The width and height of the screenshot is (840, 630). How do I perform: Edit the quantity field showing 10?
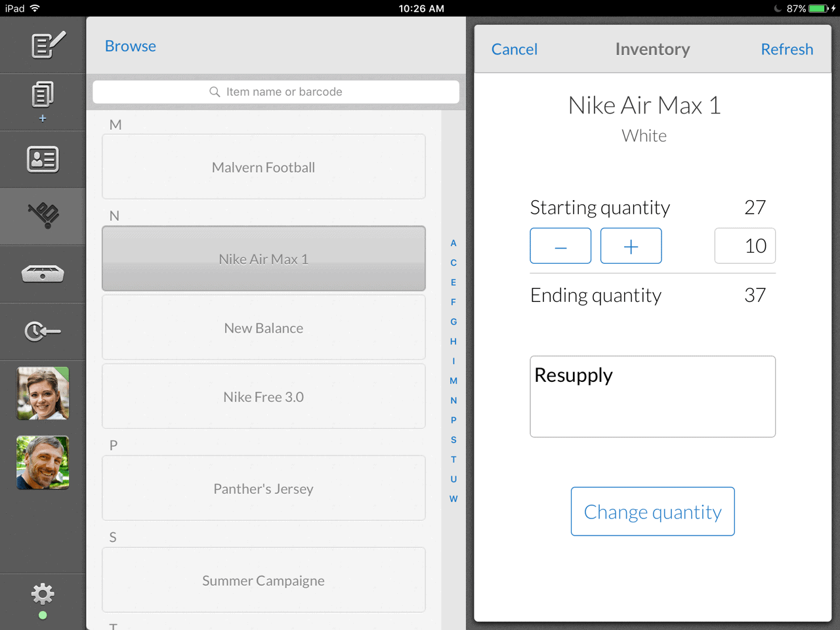(x=745, y=246)
